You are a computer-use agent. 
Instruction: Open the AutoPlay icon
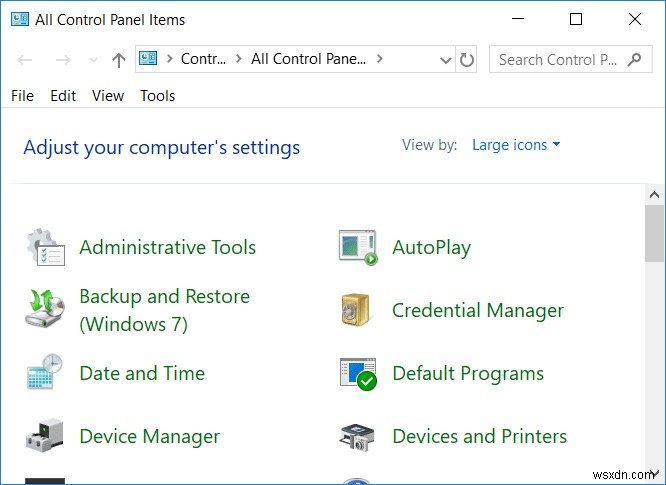click(358, 247)
